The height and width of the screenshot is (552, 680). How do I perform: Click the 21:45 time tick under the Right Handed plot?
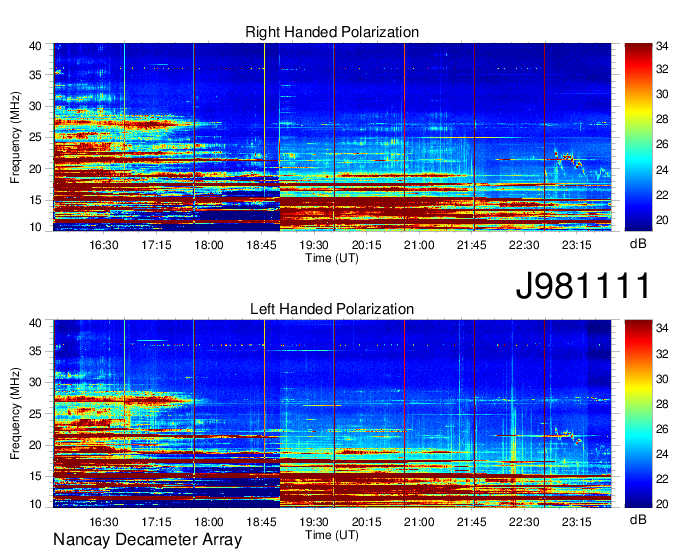471,245
